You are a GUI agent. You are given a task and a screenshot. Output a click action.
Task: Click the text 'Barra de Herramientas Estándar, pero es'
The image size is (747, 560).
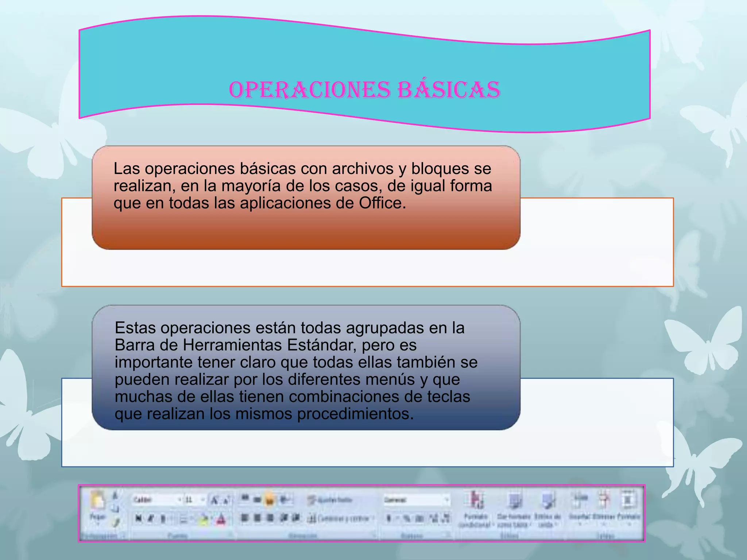266,345
